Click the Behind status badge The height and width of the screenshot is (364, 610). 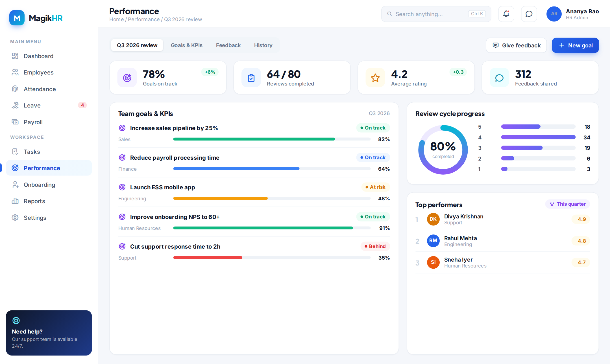(375, 246)
